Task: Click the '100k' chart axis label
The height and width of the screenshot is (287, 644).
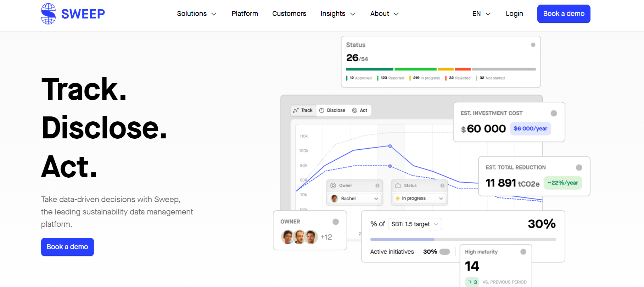Action: pos(304,151)
